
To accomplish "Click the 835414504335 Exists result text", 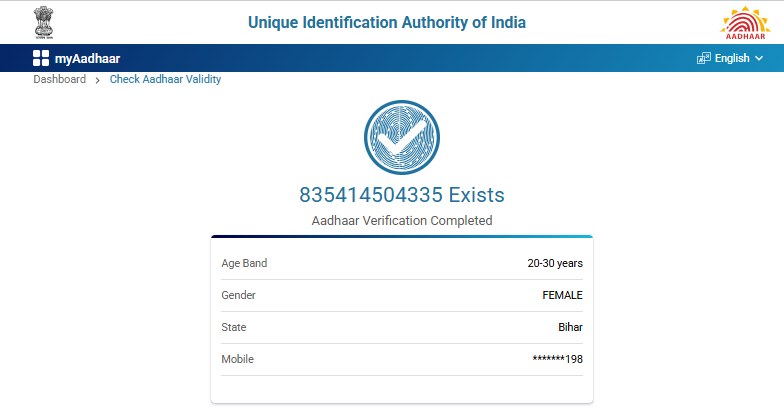I will (402, 194).
